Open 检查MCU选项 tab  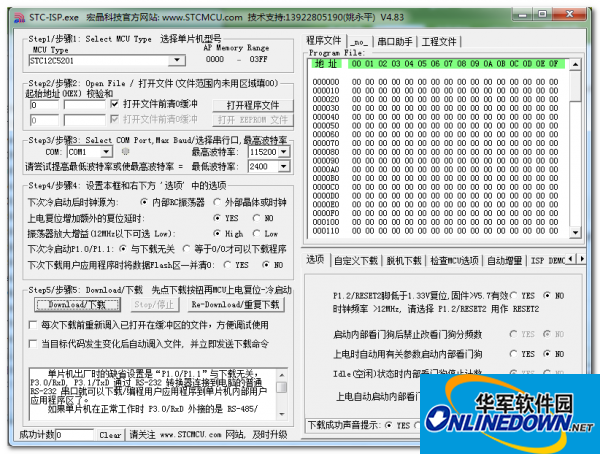click(454, 261)
